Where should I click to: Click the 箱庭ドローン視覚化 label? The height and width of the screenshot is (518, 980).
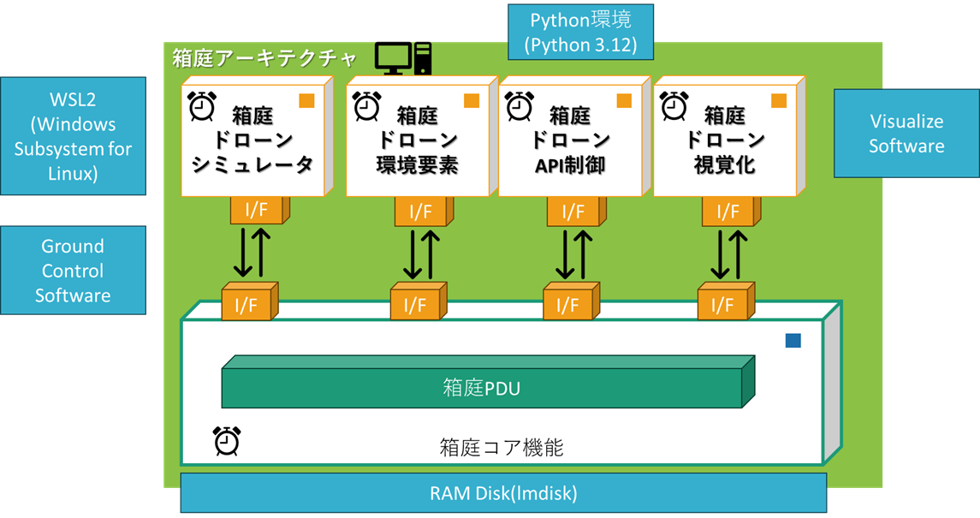coord(725,140)
